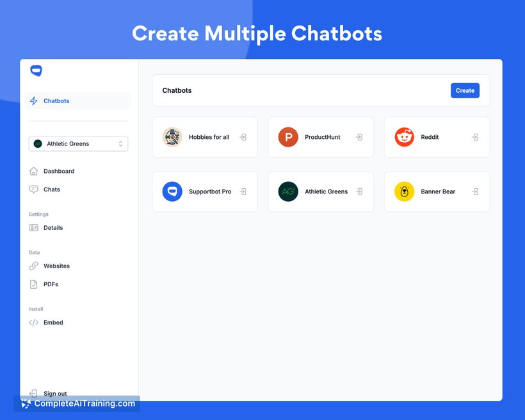Click the Reddit alien avatar
Screen dimensions: 525x420
point(405,137)
